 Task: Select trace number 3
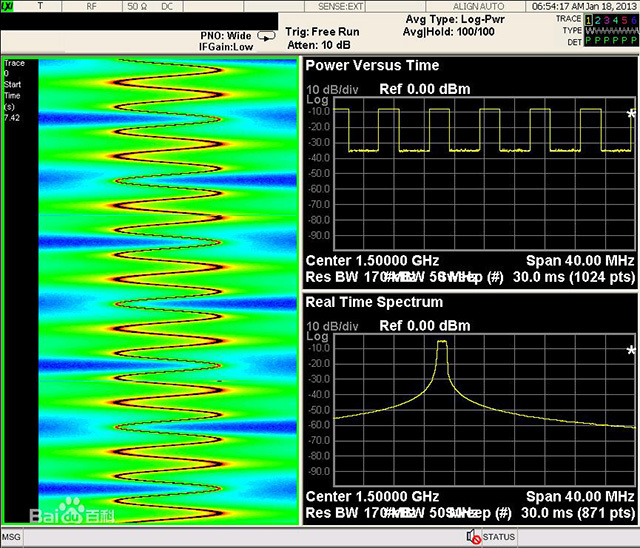point(607,20)
